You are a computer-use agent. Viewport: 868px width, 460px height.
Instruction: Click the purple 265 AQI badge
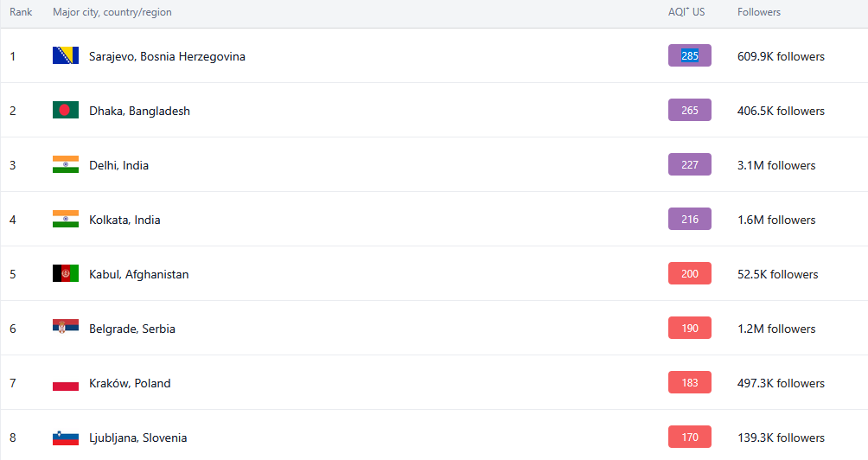[x=689, y=111]
